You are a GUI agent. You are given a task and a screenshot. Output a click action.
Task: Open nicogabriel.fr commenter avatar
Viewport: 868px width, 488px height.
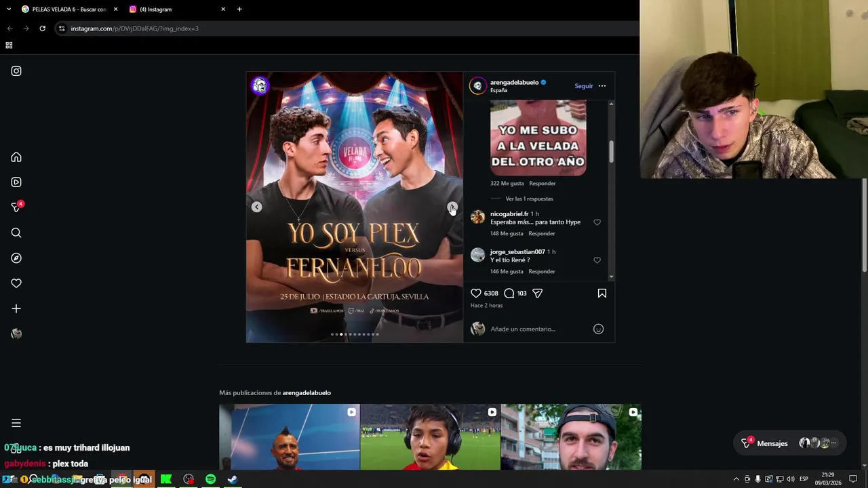[x=478, y=217]
